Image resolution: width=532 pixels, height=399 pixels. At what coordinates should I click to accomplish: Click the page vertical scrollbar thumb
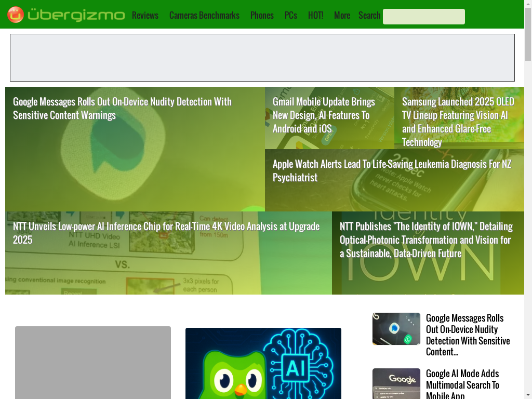[x=528, y=34]
